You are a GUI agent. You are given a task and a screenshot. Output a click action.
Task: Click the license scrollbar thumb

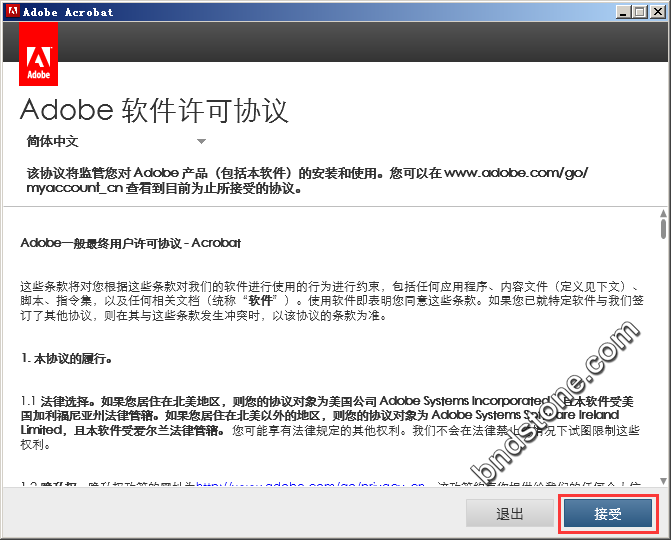[x=662, y=230]
